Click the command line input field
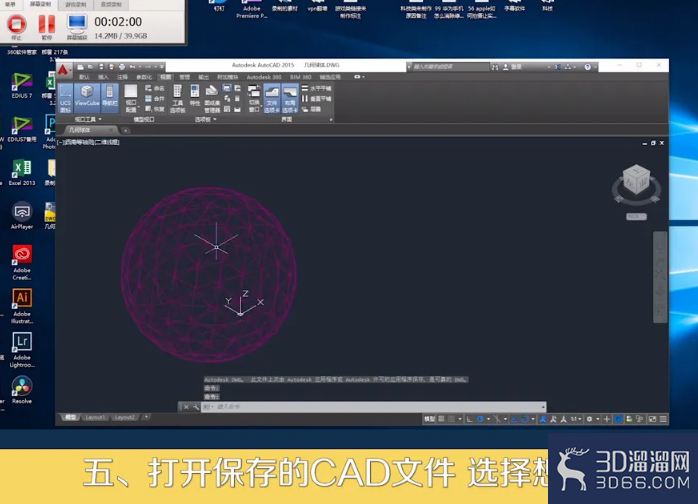This screenshot has height=504, width=698. click(x=373, y=407)
